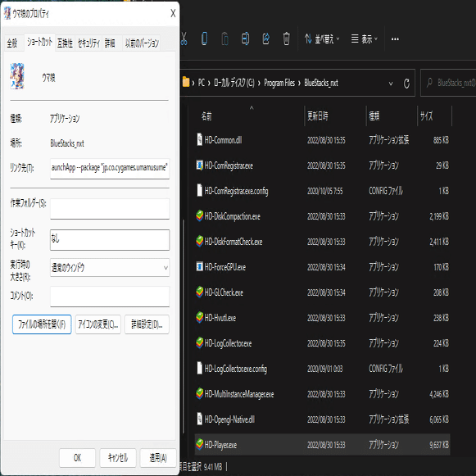476x476 pixels.
Task: Click Program Files in the breadcrumb path
Action: coord(279,83)
